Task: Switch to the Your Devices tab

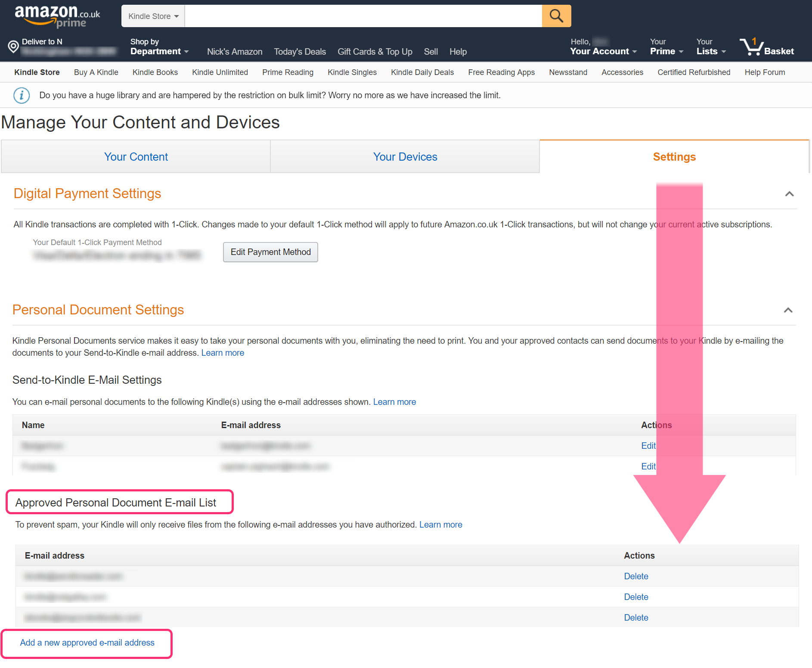Action: (405, 157)
